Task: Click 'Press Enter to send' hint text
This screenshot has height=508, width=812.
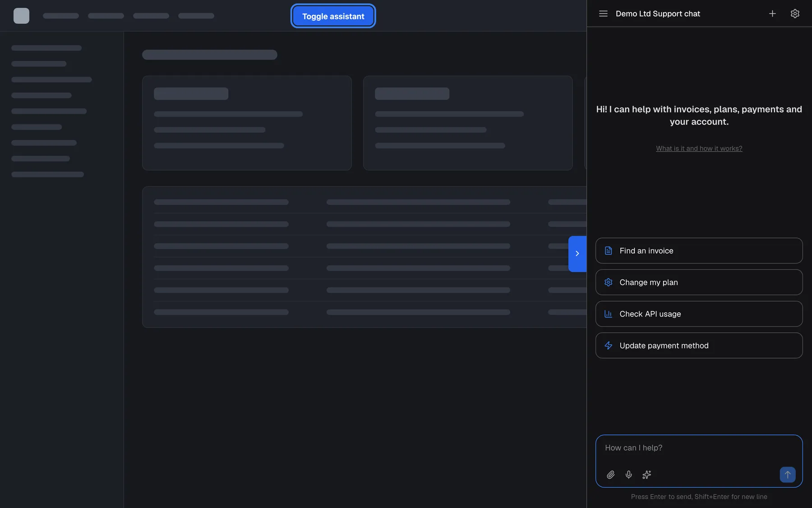Action: click(x=699, y=497)
